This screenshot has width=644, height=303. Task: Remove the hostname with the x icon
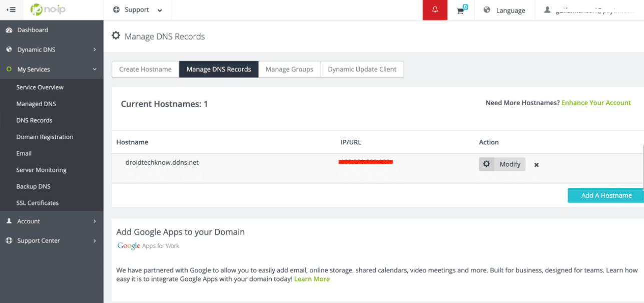point(536,164)
